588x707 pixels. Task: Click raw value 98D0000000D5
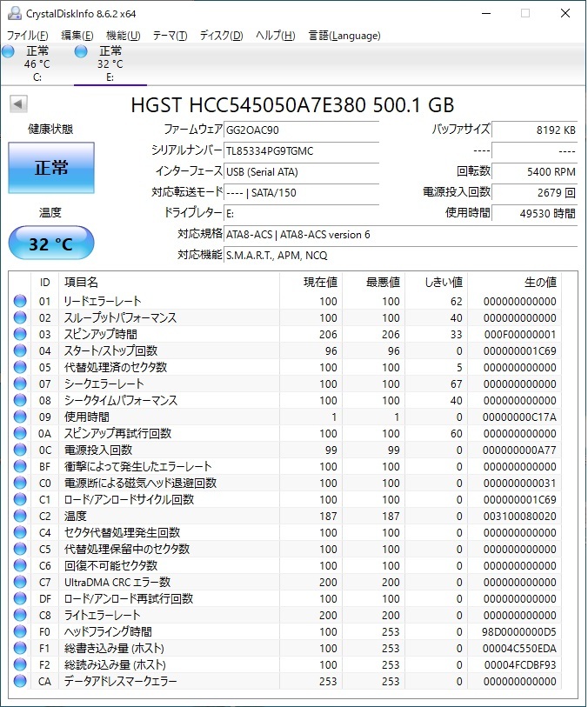coord(519,632)
